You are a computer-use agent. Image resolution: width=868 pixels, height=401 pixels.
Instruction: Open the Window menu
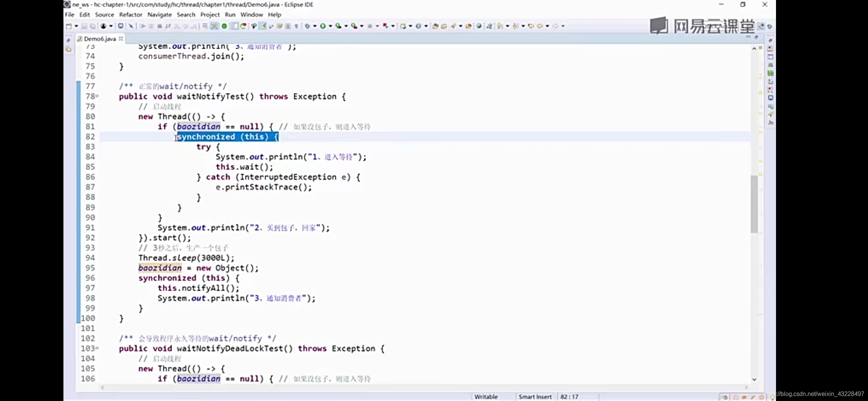point(251,14)
